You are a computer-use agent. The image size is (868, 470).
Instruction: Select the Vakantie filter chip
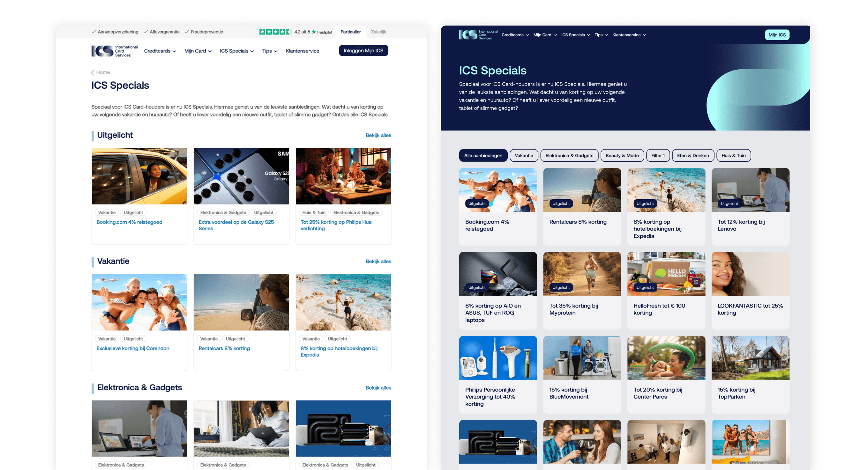point(524,155)
